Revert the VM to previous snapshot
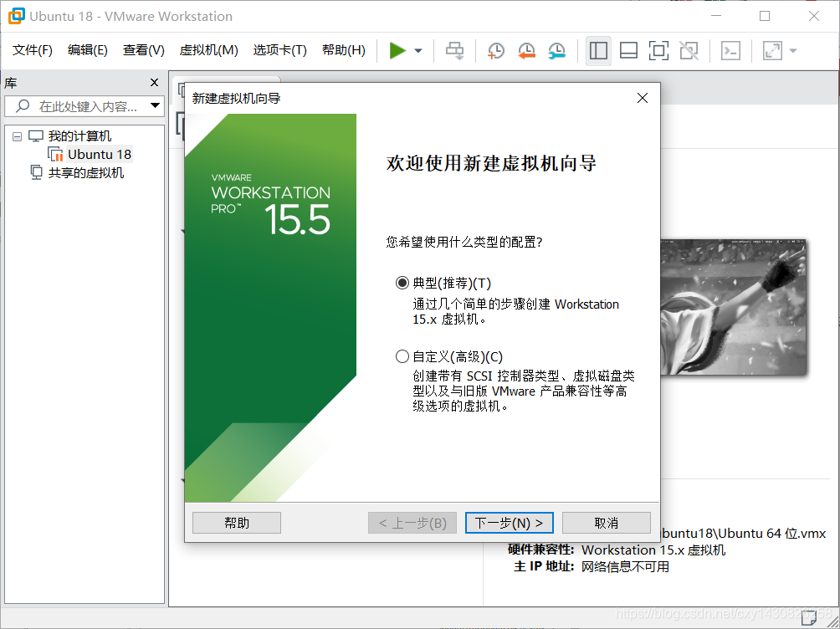 (526, 51)
